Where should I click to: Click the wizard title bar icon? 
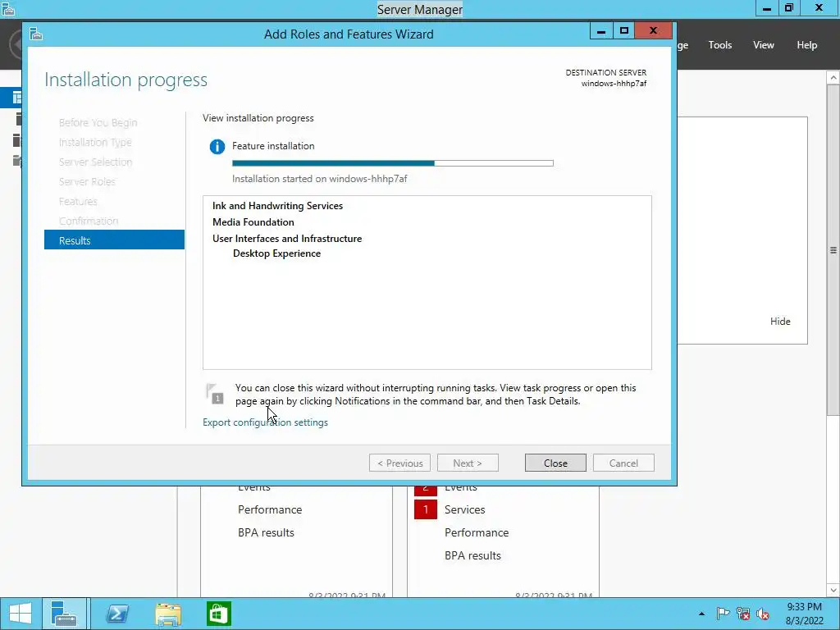click(36, 34)
